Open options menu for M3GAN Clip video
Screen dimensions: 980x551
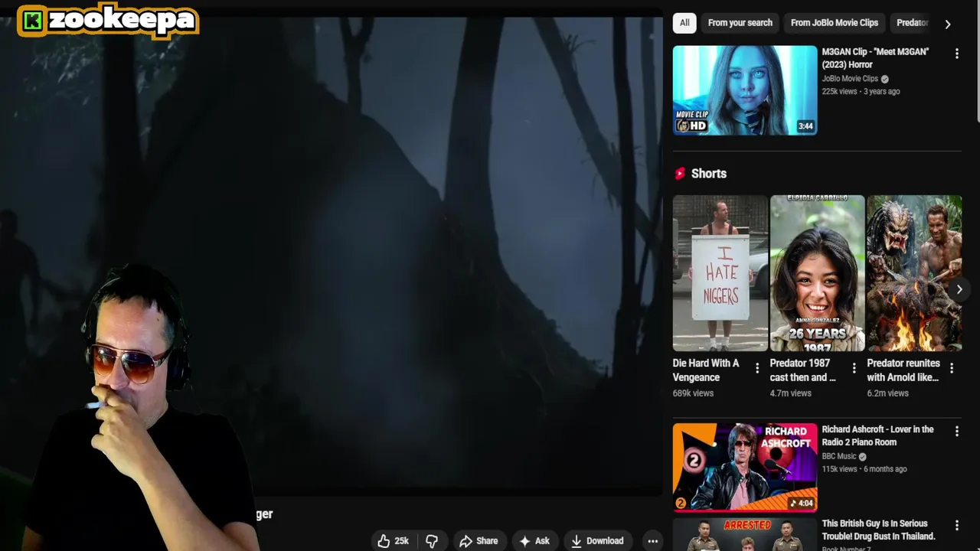click(x=956, y=54)
